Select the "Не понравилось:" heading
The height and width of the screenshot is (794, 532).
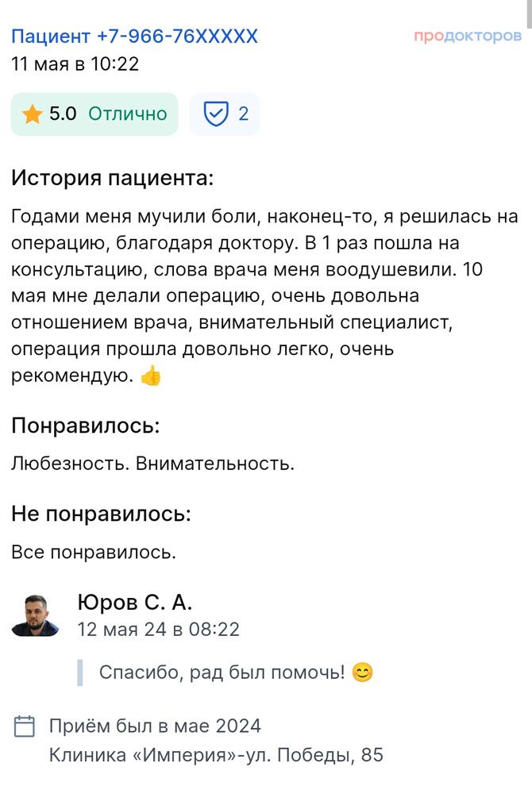[x=101, y=514]
